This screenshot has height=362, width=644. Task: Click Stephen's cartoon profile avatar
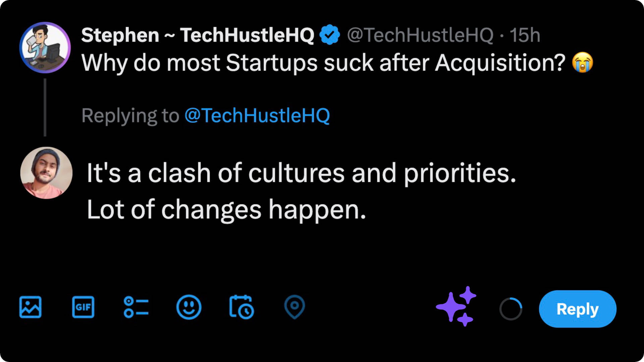[45, 48]
